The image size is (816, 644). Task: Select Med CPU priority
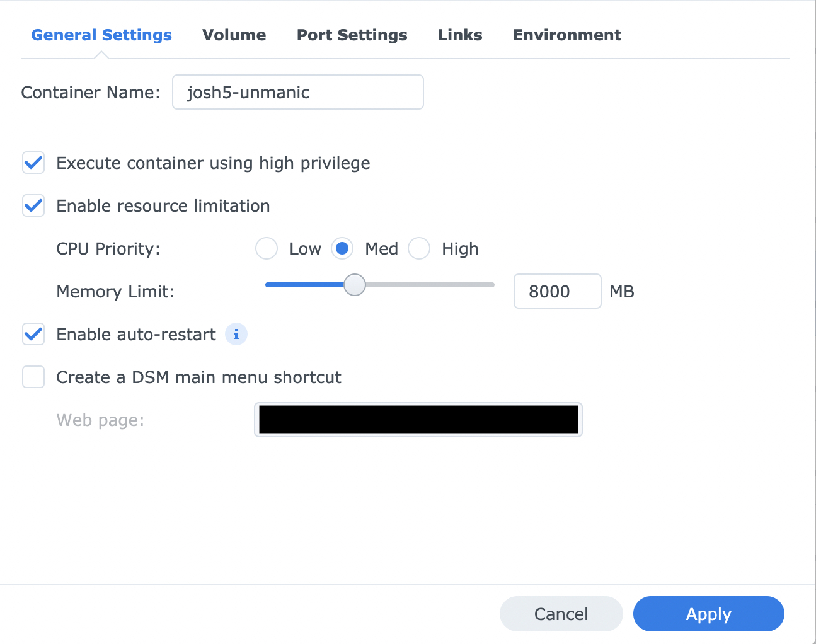(342, 249)
